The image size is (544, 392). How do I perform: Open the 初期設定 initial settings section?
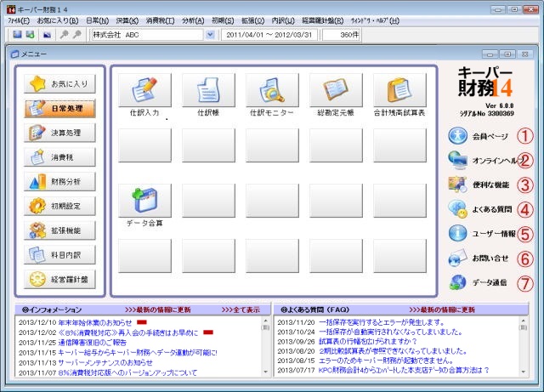(x=59, y=207)
